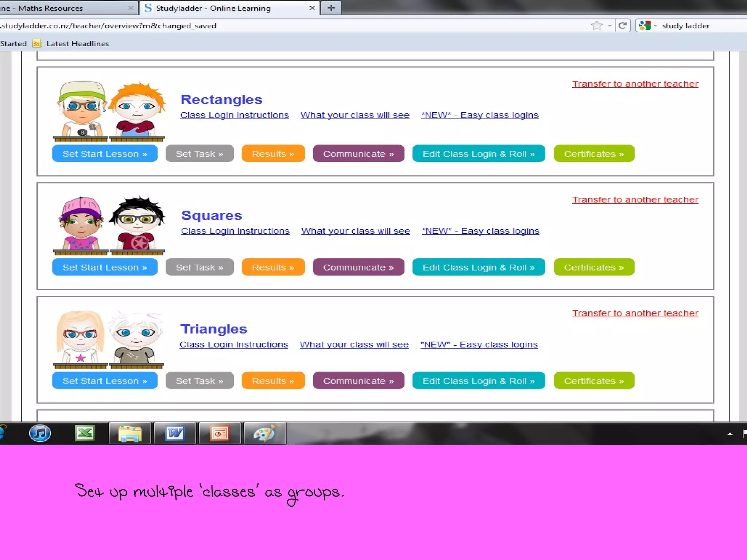Viewport: 747px width, 560px height.
Task: Open Word from the taskbar
Action: pos(175,433)
